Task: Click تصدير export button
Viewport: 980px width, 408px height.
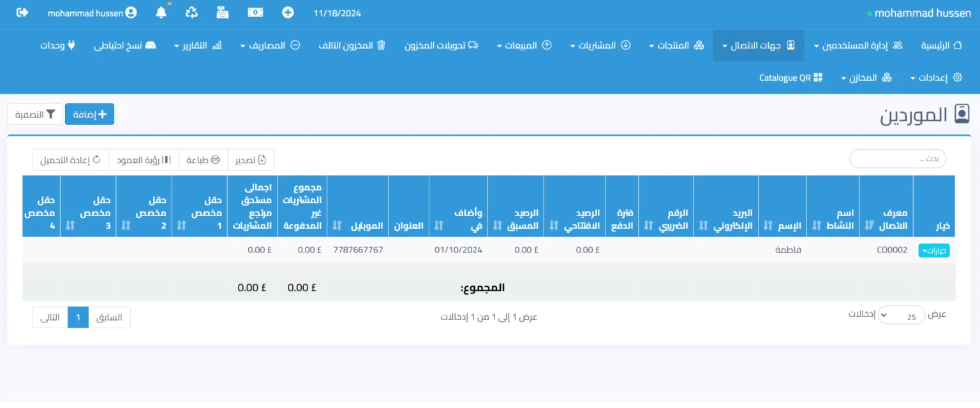Action: click(251, 160)
